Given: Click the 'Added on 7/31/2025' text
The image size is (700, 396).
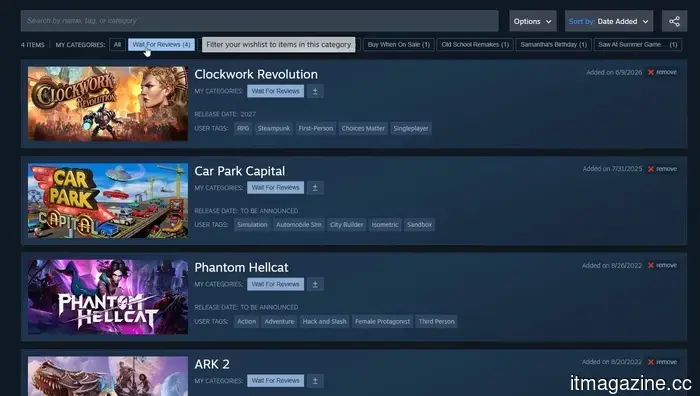Looking at the screenshot, I should tap(612, 169).
